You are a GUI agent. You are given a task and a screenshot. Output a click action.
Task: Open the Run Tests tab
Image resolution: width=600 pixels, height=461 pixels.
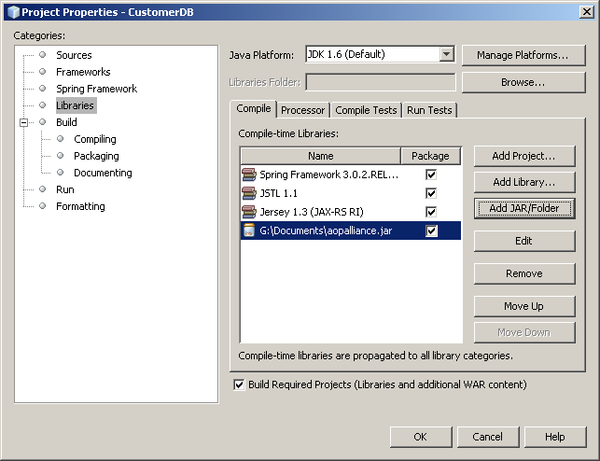point(429,110)
